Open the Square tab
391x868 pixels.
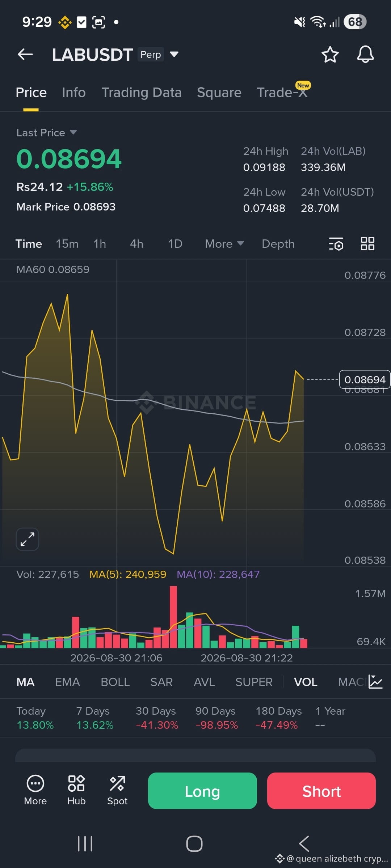219,93
